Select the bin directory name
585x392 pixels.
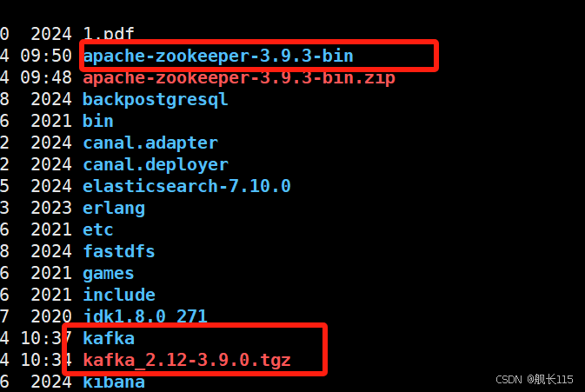(97, 121)
